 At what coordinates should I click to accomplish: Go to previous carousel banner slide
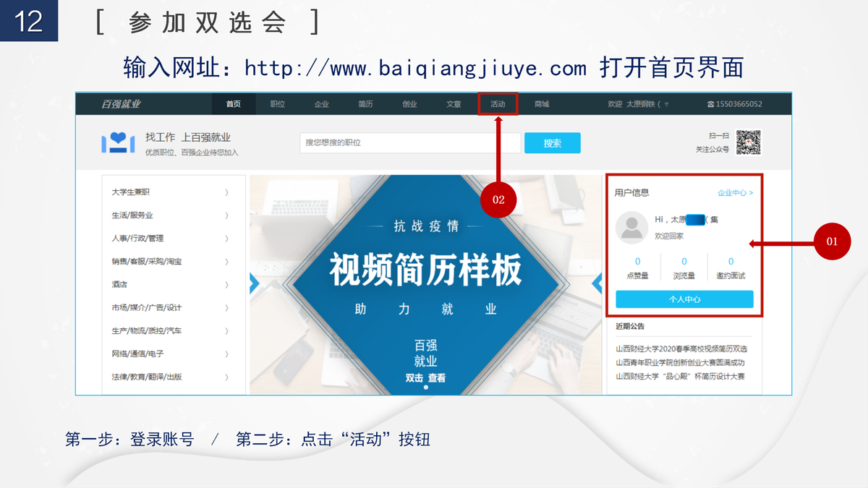254,284
